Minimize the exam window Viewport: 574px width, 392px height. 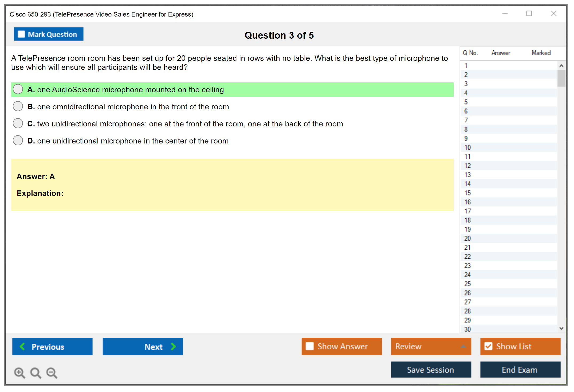pos(505,14)
